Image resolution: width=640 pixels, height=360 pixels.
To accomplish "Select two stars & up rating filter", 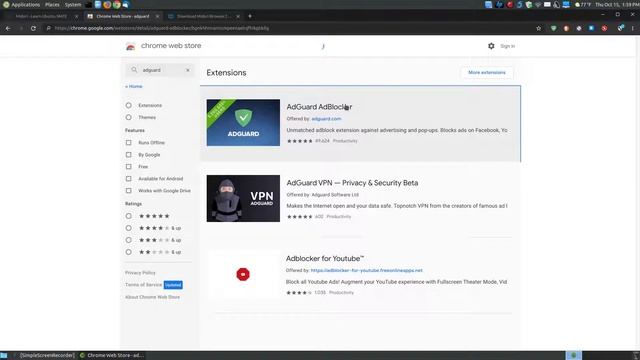I will [129, 252].
